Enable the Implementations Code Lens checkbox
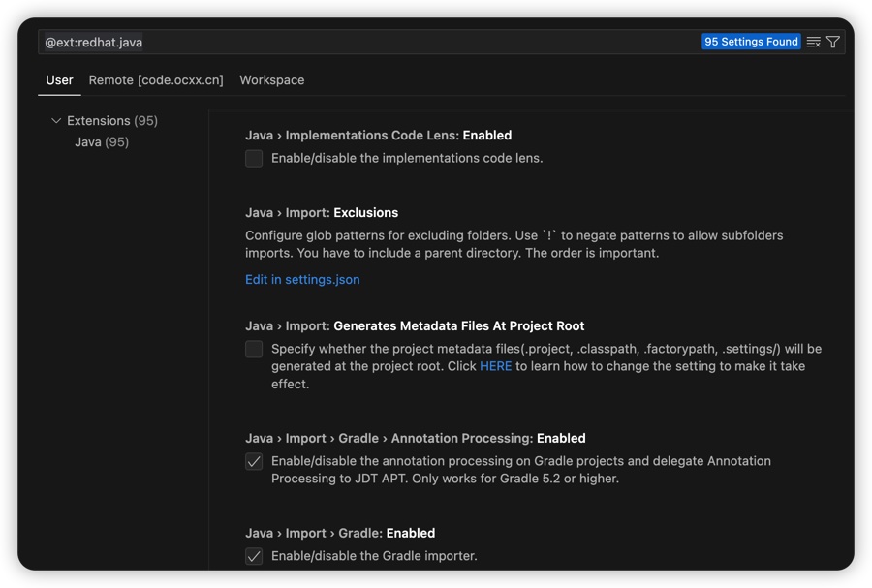 coord(254,158)
